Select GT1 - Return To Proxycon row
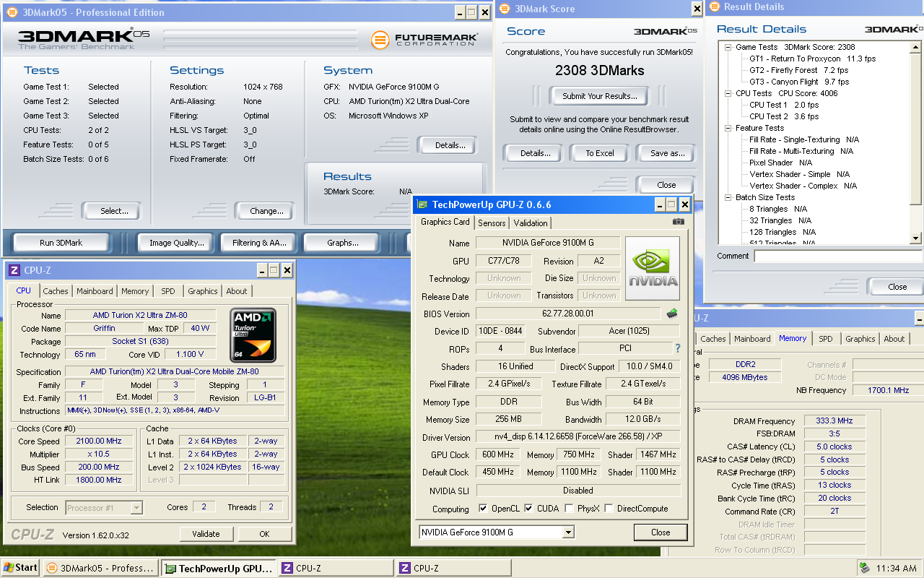This screenshot has height=578, width=924. pyautogui.click(x=812, y=59)
